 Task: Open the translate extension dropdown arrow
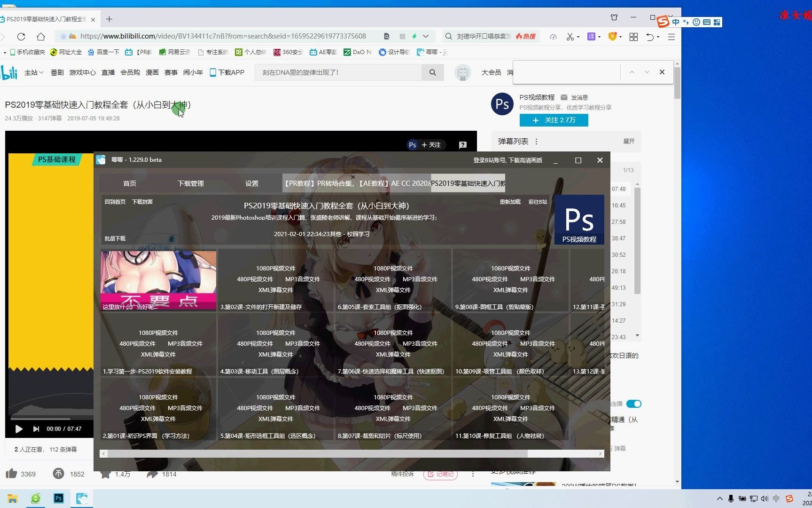599,37
